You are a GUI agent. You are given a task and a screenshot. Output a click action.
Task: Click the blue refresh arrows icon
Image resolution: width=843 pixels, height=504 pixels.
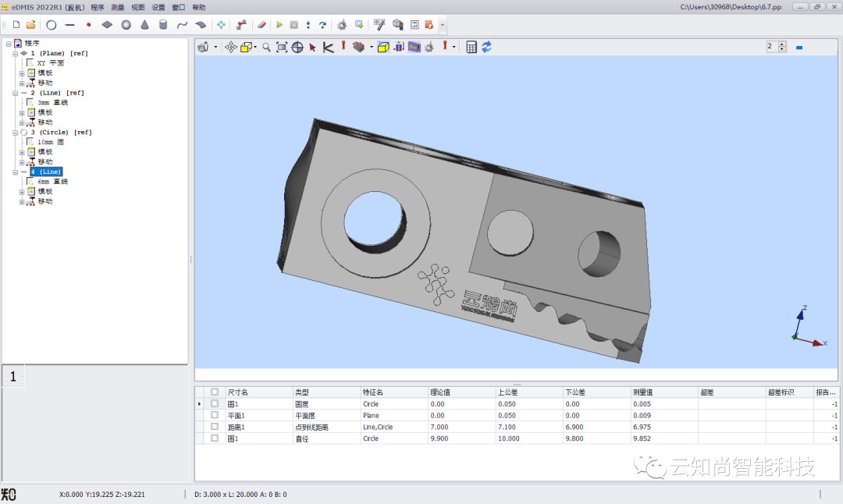(486, 48)
